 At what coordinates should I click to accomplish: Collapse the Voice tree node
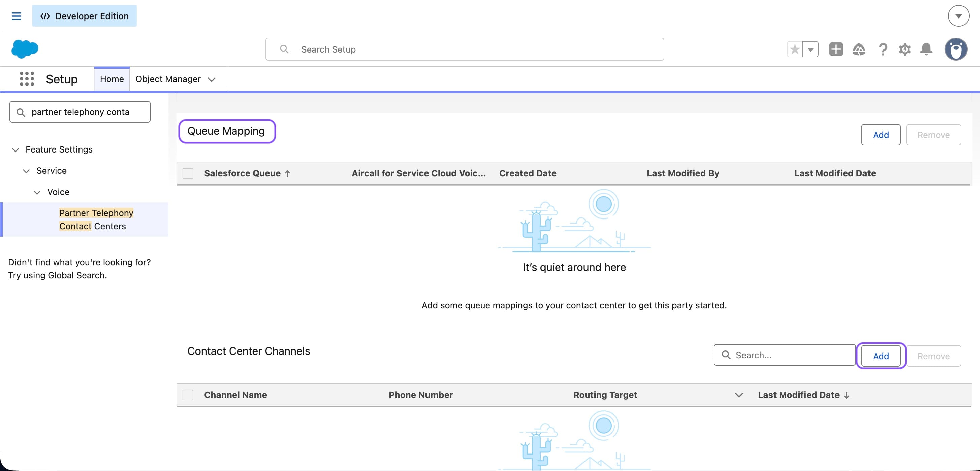(x=37, y=192)
